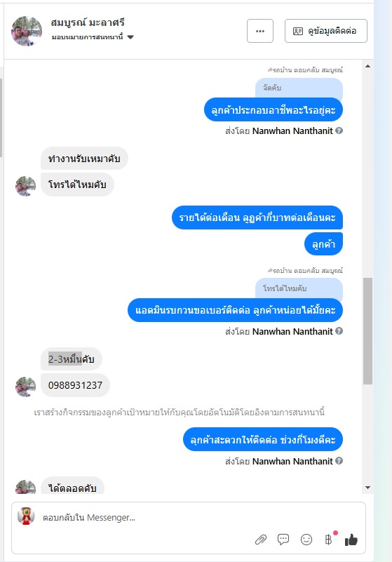Click the ดูข้อมูลติดต่อ button
The image size is (392, 562).
(325, 31)
